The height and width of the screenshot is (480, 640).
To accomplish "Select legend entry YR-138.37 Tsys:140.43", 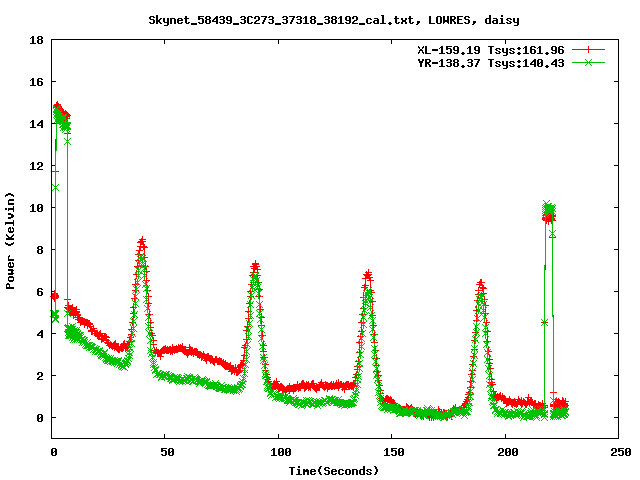I will point(491,63).
